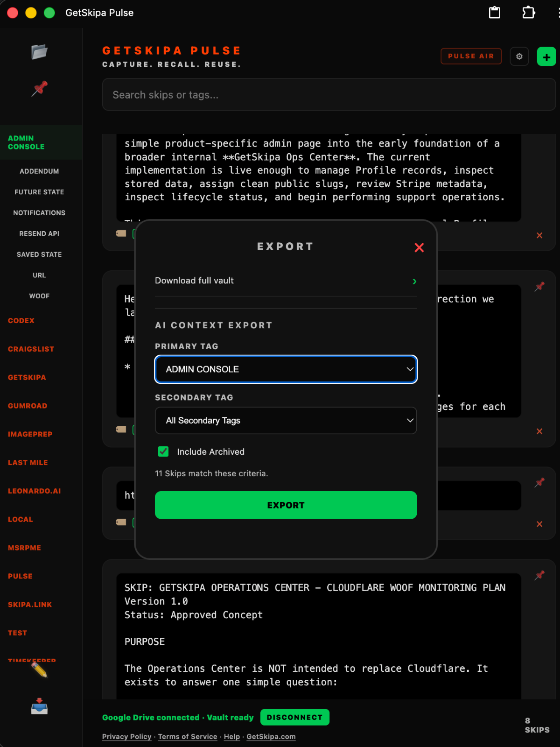The height and width of the screenshot is (747, 560).
Task: Open the LAST MILE tag
Action: click(28, 463)
